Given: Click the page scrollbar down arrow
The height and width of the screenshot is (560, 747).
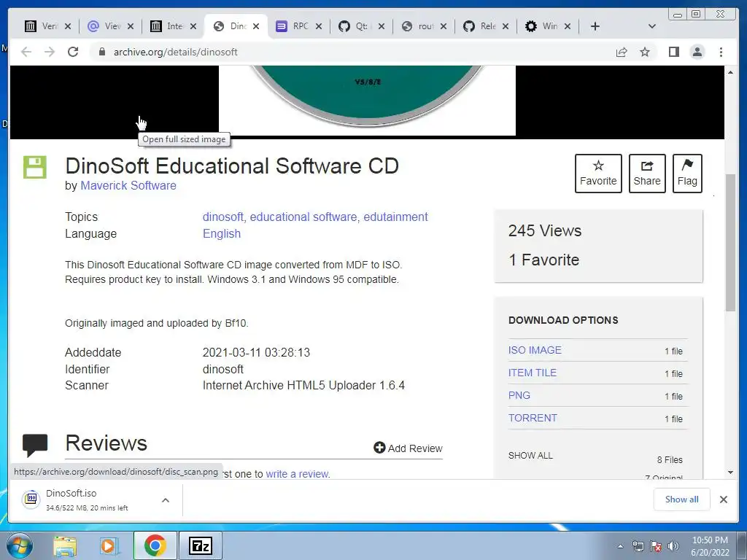Looking at the screenshot, I should tap(730, 472).
